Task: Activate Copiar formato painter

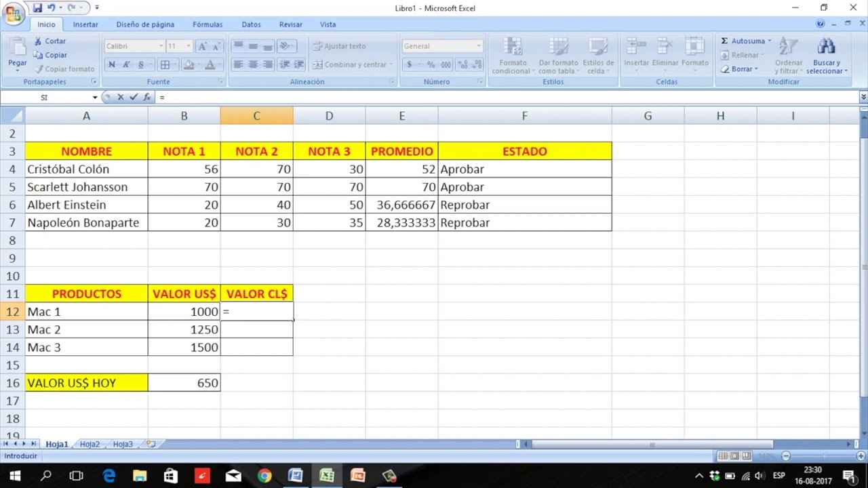Action: 64,69
